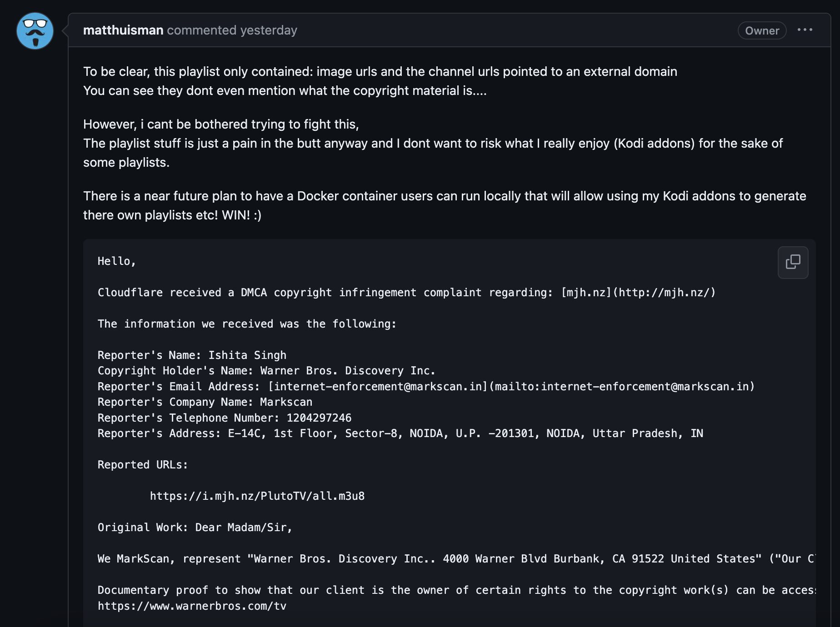Image resolution: width=840 pixels, height=627 pixels.
Task: Click the URL https://i.mjh.nz/PlutoTV/all.m3u8
Action: (257, 496)
